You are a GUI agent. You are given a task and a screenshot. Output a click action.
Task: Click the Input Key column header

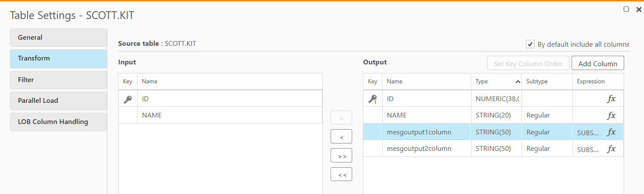pyautogui.click(x=128, y=81)
